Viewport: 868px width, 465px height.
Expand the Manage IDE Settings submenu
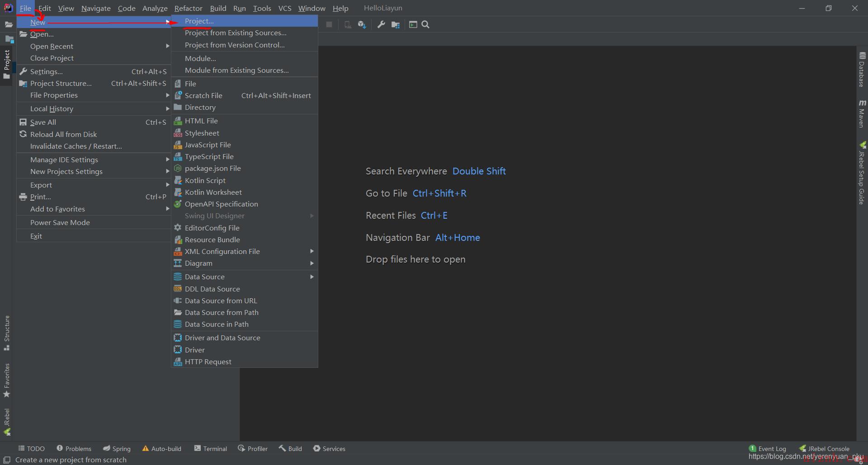[94, 160]
